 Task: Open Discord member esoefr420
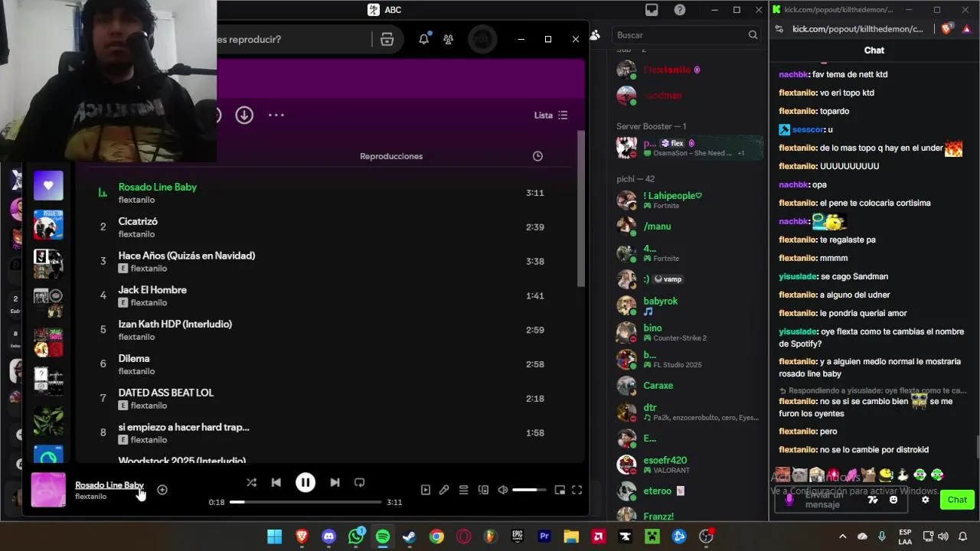(688, 465)
